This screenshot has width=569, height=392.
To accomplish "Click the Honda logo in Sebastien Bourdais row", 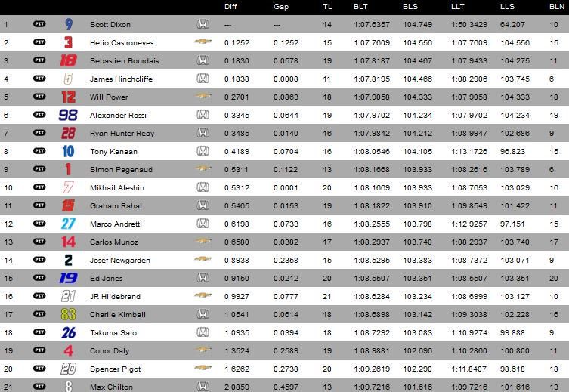I will pos(203,60).
